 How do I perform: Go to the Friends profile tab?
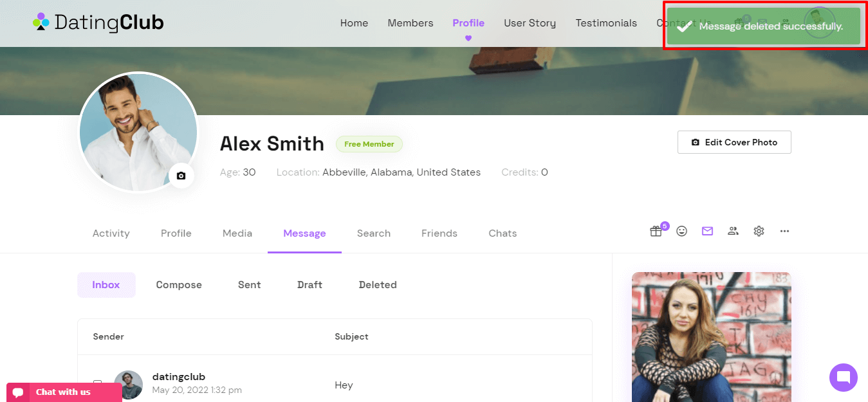point(439,233)
